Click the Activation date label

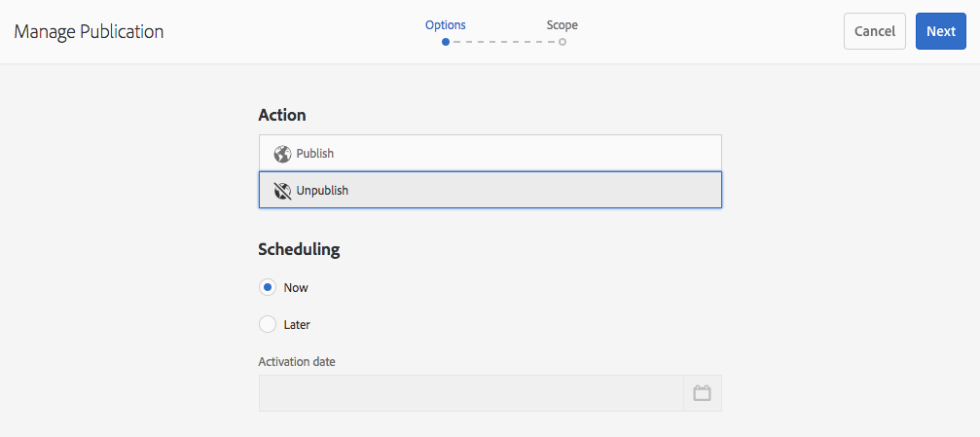tap(297, 362)
